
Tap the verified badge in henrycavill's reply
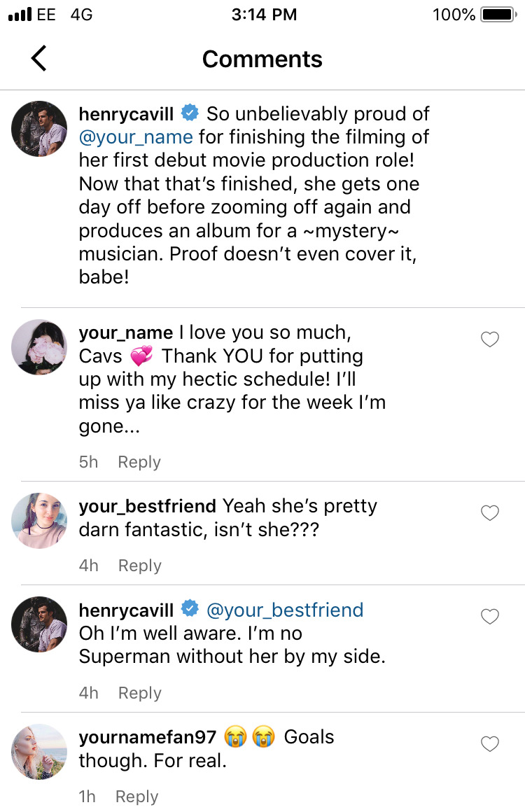189,609
